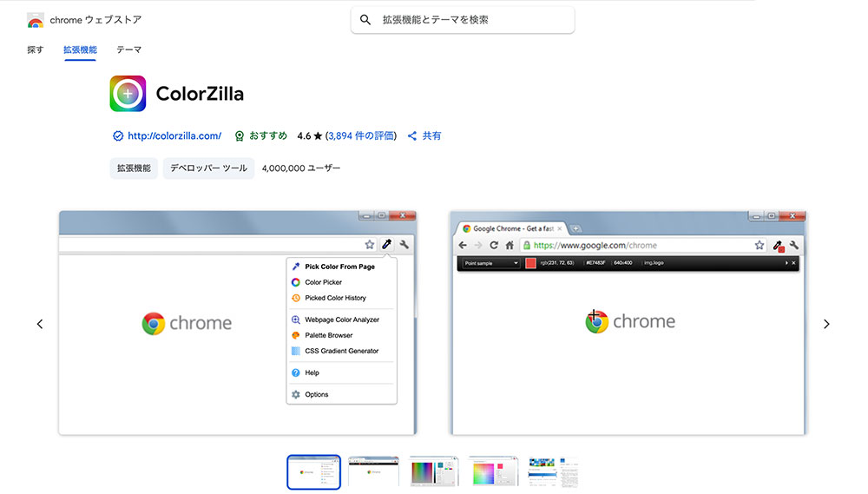Click the デベロッパー ツール category chip
868x494 pixels.
pyautogui.click(x=208, y=168)
